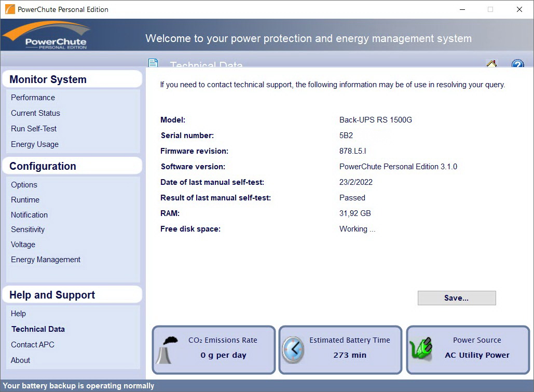Screen dimensions: 534x392
Task: Click PowerChute Personal Edition 3.1.0 value
Action: 398,167
